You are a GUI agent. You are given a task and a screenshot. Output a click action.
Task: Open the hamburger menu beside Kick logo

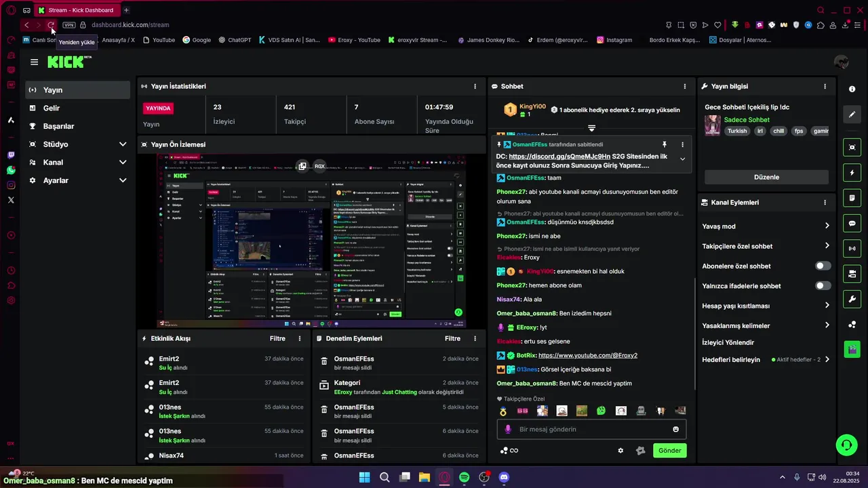pos(34,62)
